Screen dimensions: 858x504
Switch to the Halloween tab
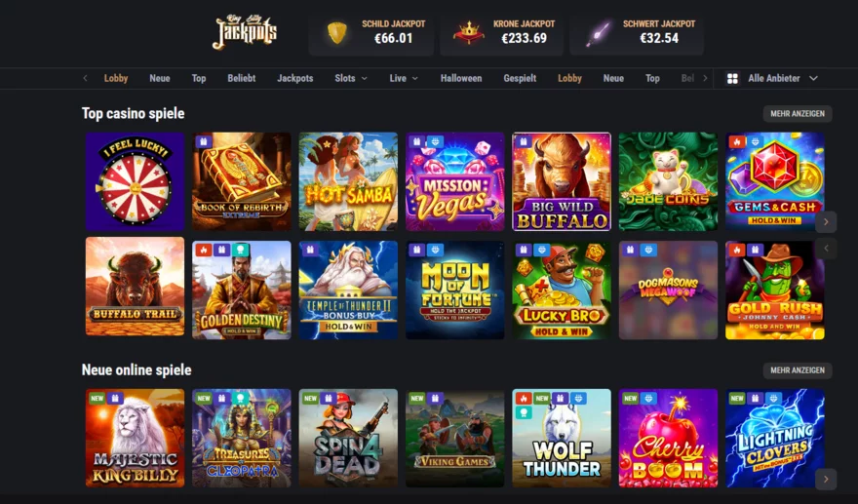(x=461, y=78)
